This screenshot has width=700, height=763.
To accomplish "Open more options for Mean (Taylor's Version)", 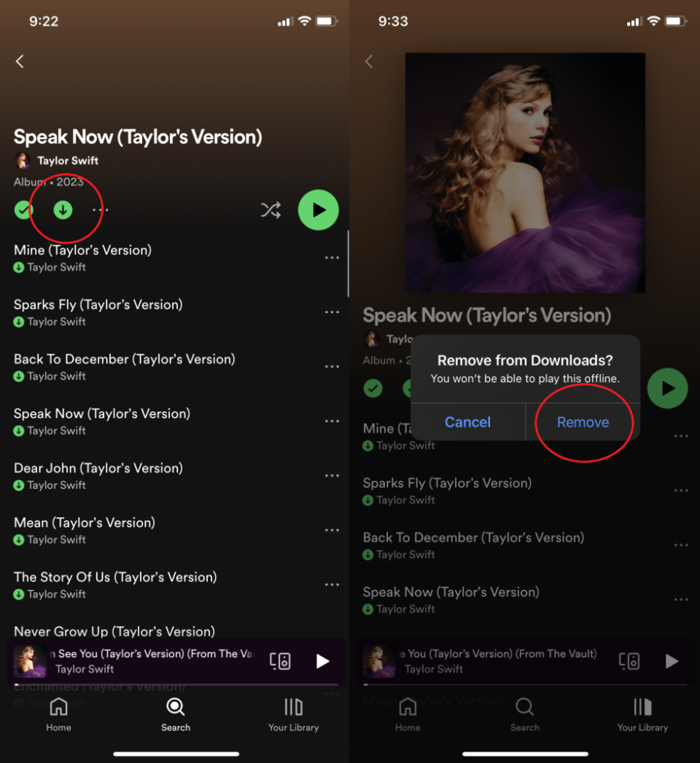I will 332,530.
